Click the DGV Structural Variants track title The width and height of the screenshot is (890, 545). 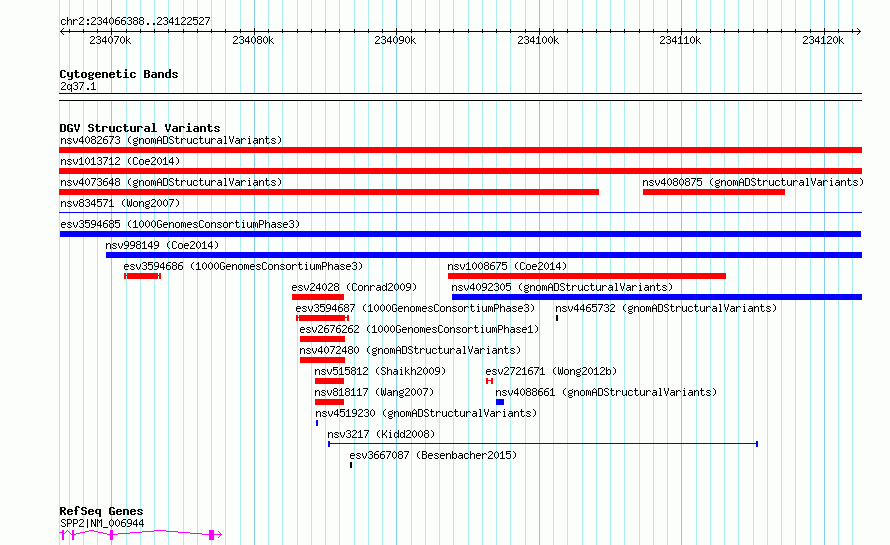coord(140,128)
